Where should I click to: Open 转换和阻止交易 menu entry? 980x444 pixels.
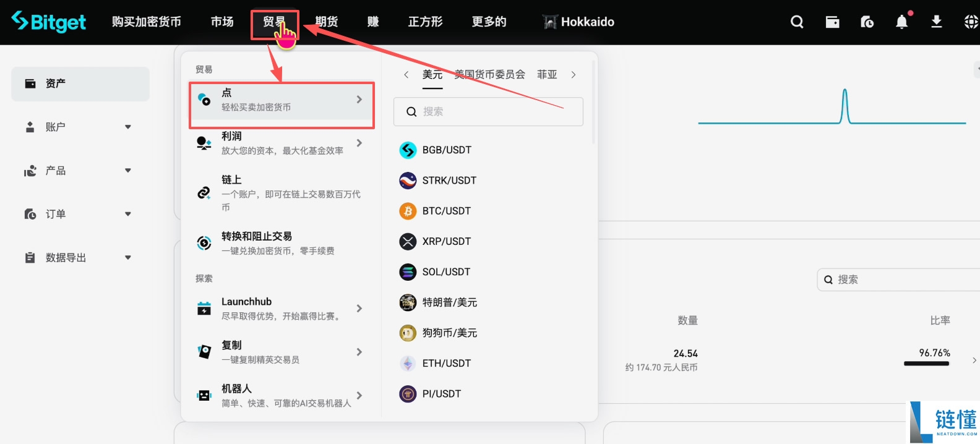(282, 243)
